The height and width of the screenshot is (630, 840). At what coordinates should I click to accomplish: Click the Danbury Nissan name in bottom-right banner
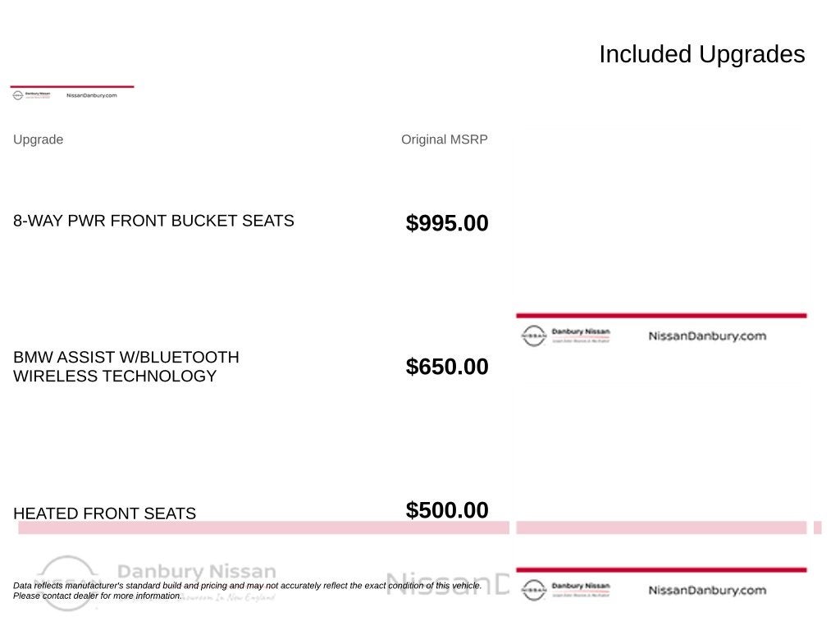tap(581, 586)
